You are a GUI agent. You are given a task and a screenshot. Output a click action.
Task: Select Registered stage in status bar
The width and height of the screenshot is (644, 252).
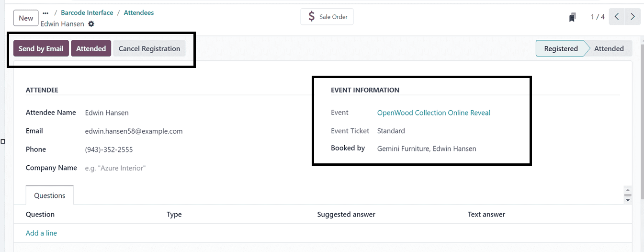(x=561, y=48)
